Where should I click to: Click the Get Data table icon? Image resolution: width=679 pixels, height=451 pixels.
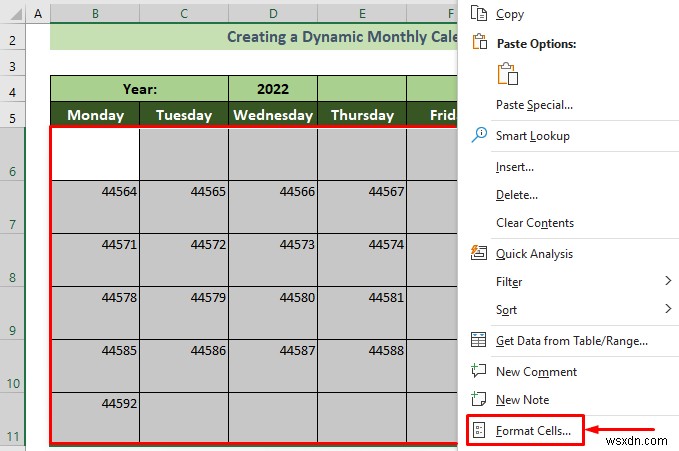479,340
